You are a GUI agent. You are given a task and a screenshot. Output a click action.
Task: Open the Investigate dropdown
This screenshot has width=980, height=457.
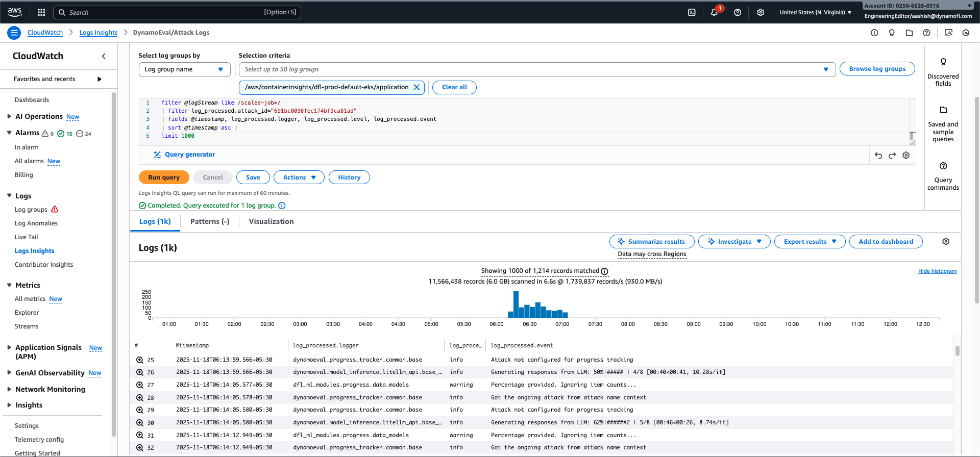(734, 242)
